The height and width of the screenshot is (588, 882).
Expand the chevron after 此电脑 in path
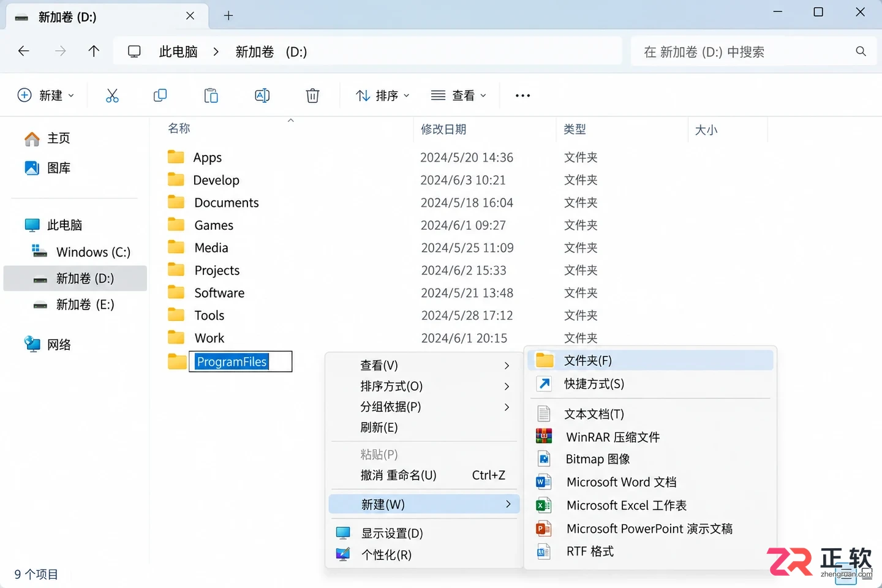point(216,52)
